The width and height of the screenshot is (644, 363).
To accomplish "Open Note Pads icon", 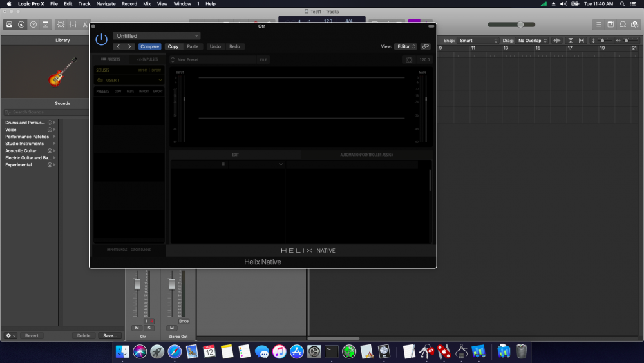I will 611,25.
